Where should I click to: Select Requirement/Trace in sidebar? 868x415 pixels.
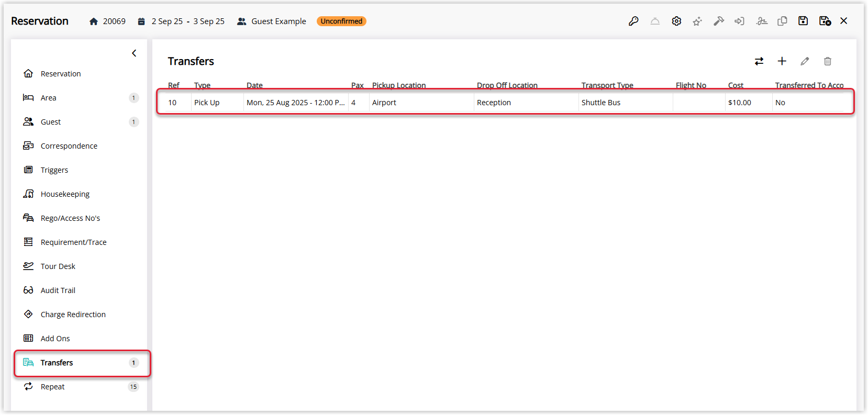79,242
